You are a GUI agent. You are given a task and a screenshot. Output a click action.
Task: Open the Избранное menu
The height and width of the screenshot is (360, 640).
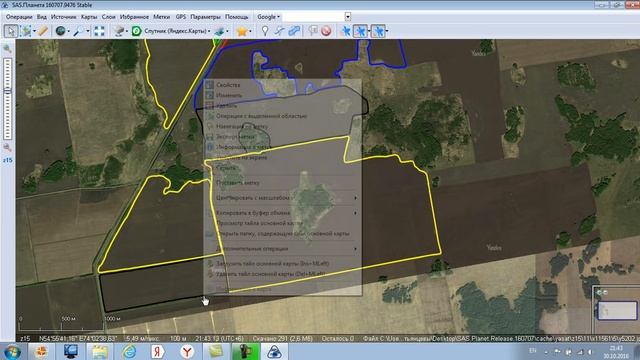click(x=134, y=17)
